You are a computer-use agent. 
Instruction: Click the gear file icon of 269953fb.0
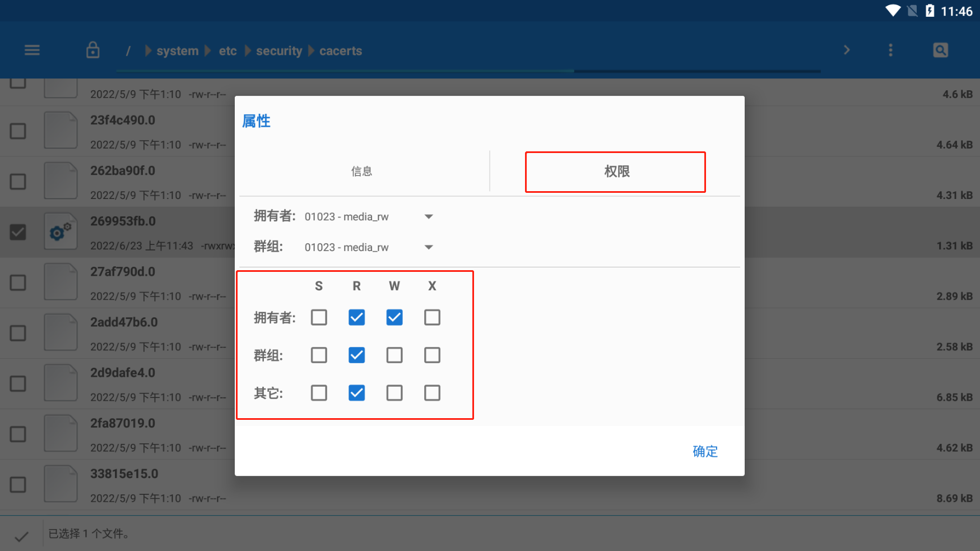61,231
